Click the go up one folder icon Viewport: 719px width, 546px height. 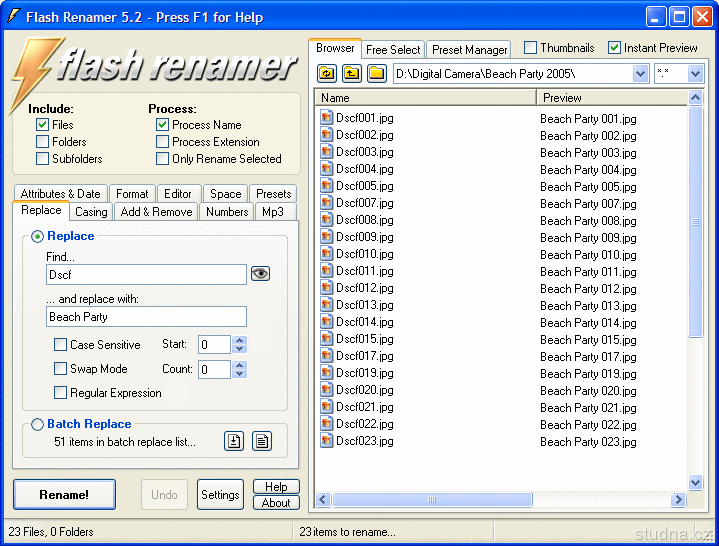coord(351,73)
